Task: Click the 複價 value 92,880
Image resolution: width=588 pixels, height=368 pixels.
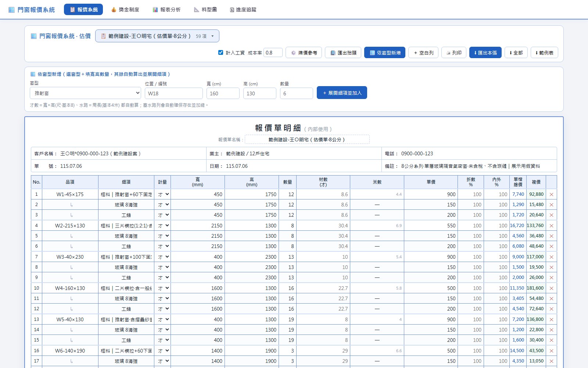Action: (x=536, y=194)
